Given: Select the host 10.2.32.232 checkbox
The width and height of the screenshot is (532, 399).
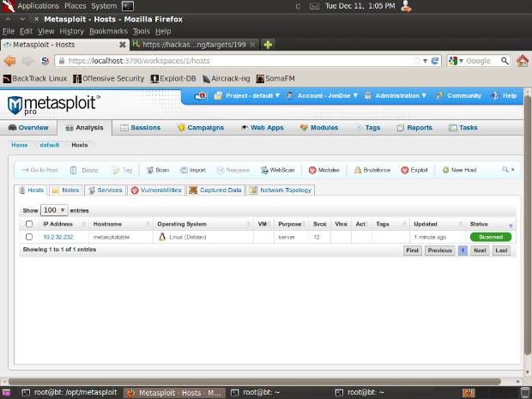Looking at the screenshot, I should (29, 237).
